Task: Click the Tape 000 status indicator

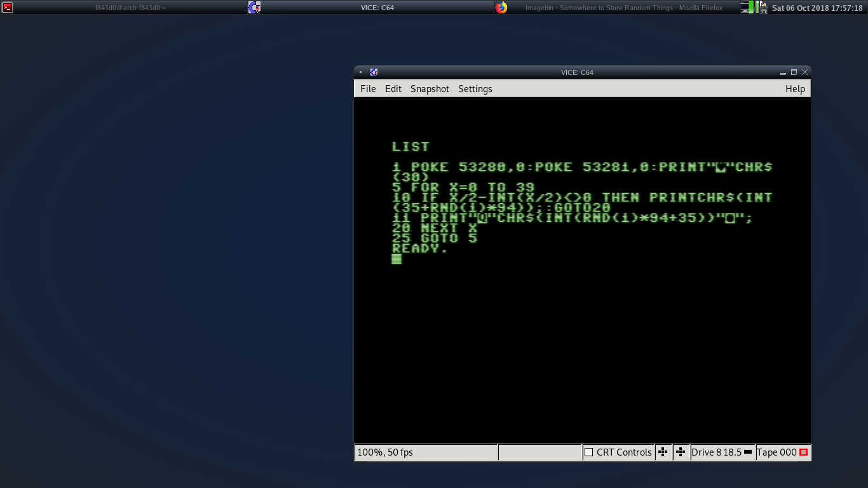Action: (783, 452)
